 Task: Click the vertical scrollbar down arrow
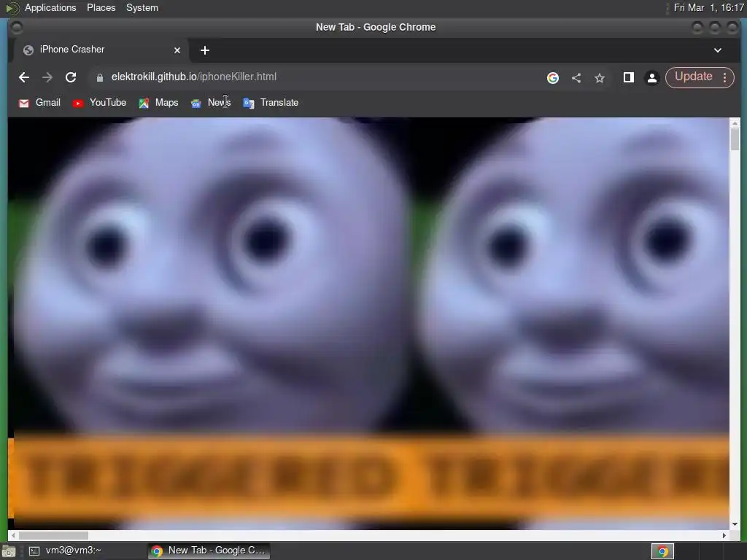735,524
